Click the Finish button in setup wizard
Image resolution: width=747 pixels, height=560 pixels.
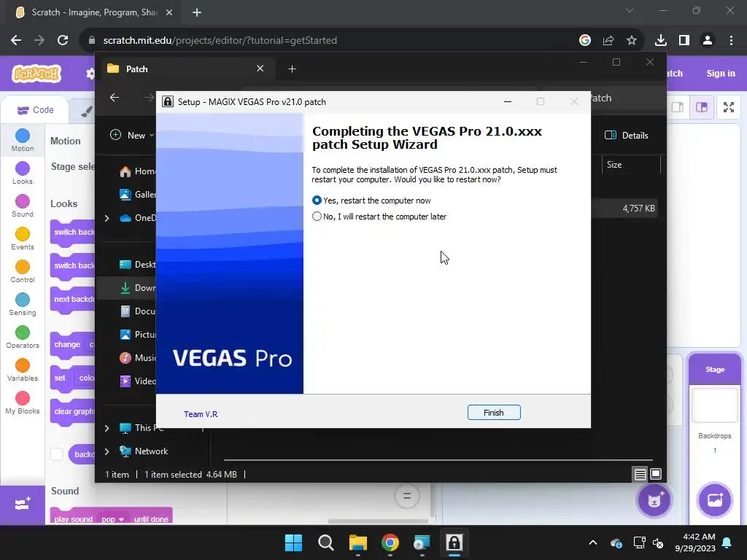(x=494, y=413)
